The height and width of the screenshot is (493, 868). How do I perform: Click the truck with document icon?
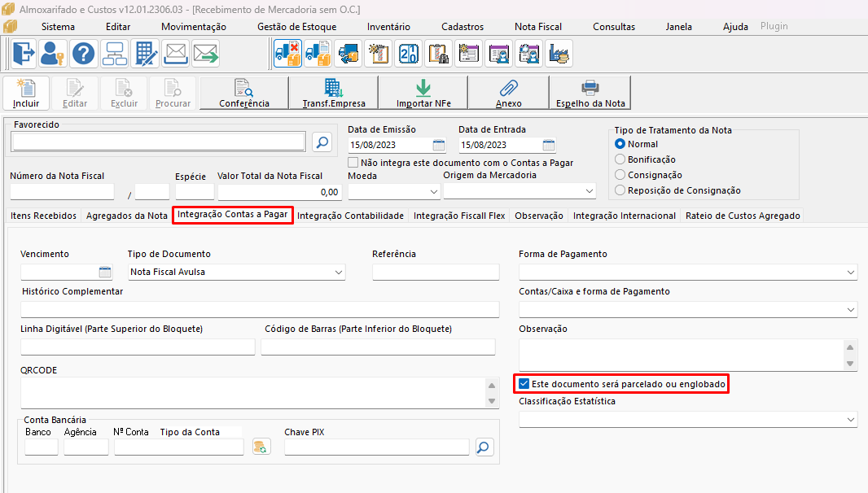(318, 54)
